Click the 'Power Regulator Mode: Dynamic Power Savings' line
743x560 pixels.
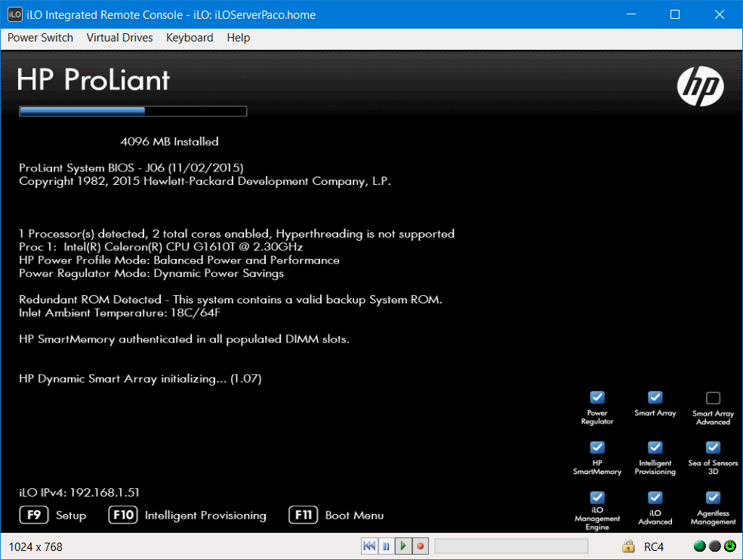click(152, 273)
